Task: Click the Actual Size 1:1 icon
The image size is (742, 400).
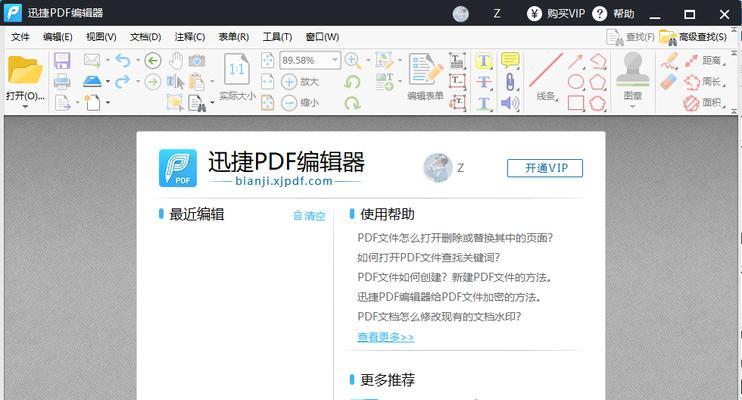Action: pos(237,70)
